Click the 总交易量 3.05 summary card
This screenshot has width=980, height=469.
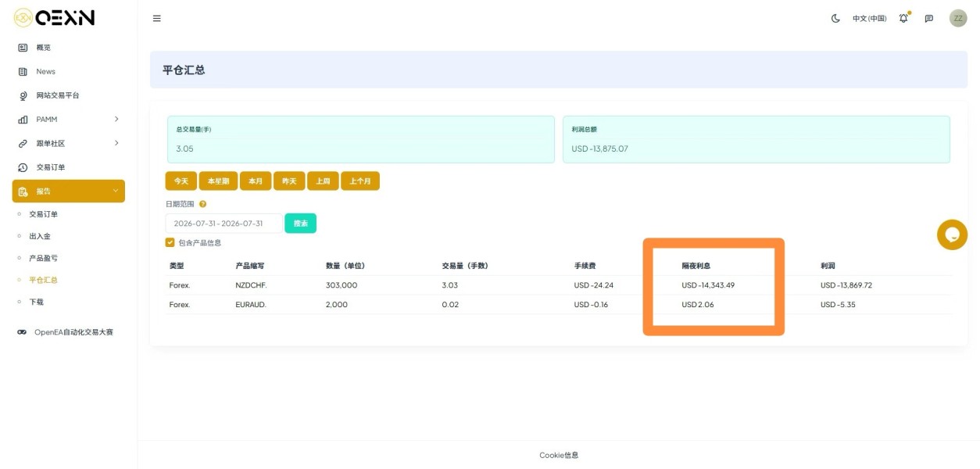(361, 140)
